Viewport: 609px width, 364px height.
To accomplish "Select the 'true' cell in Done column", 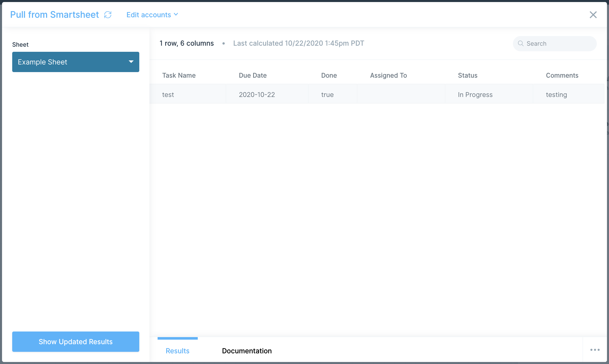I will [333, 94].
